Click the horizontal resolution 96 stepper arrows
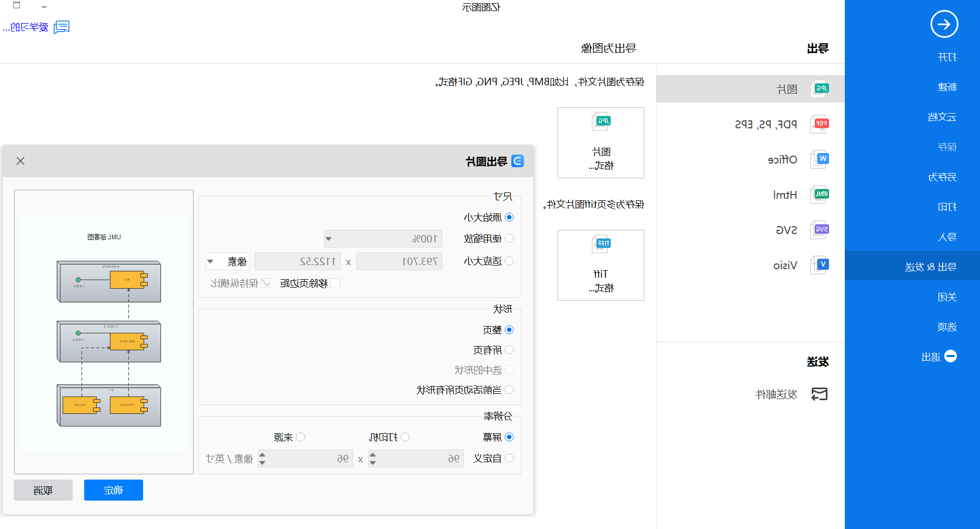Image resolution: width=980 pixels, height=529 pixels. click(372, 459)
